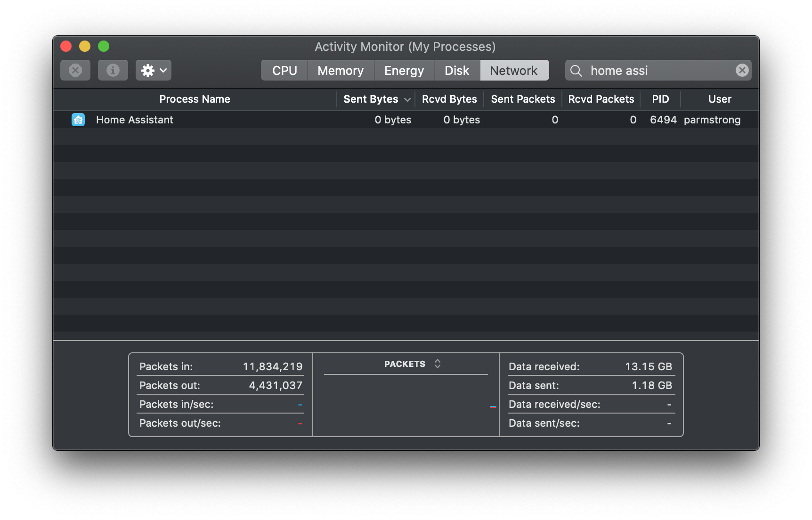Click the Rcvd Bytes cell showing 0 bytes
The image size is (812, 520).
462,120
